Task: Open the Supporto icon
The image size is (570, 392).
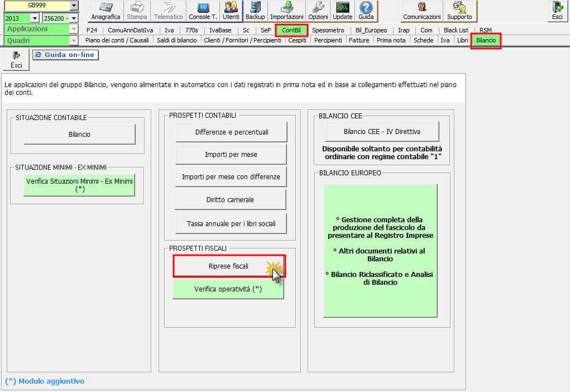Action: [459, 11]
